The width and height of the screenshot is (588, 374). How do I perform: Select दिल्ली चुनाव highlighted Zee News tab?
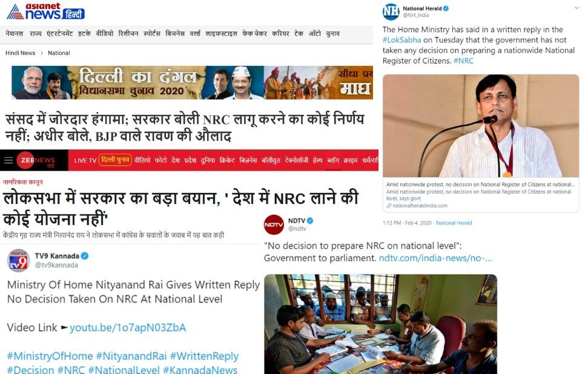click(115, 160)
